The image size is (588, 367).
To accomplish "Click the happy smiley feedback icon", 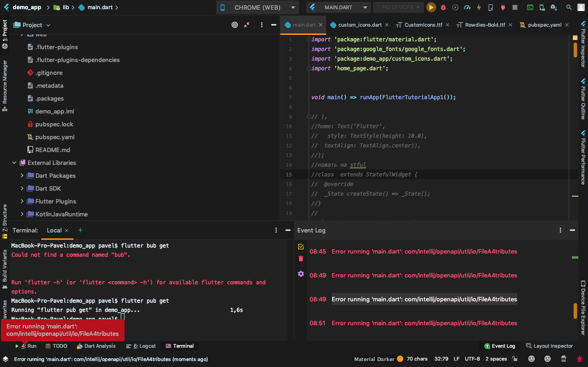I will click(531, 359).
